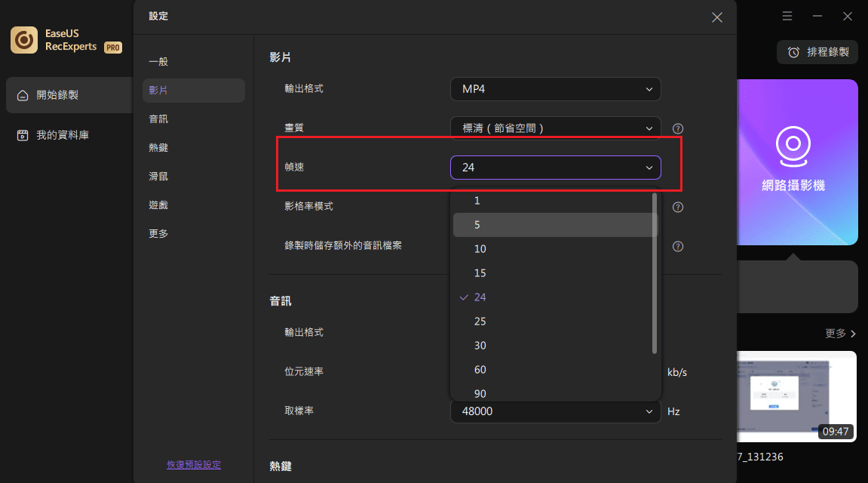Switch to the 一般 settings tab
Viewport: 868px width, 483px height.
coord(158,61)
